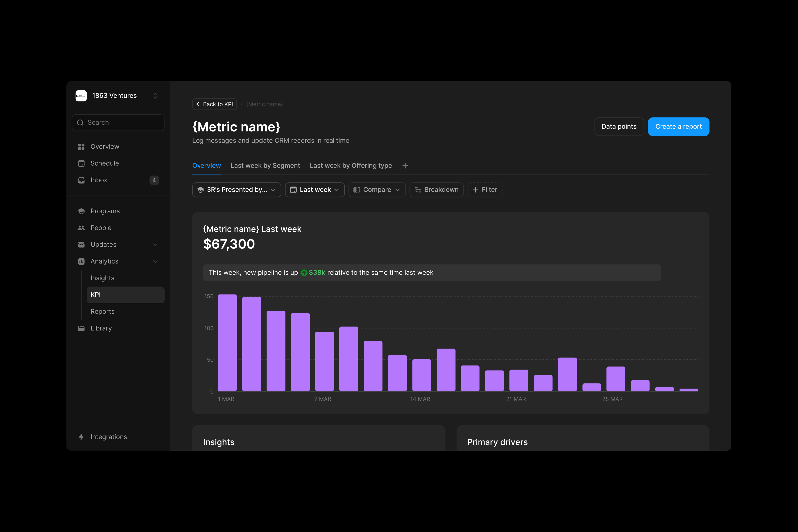Image resolution: width=798 pixels, height=532 pixels.
Task: Expand the Updates section chevron
Action: (x=155, y=245)
